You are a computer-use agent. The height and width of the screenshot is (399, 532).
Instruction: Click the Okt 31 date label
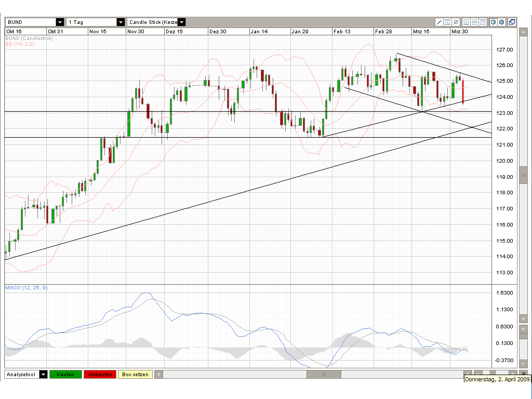tap(55, 32)
